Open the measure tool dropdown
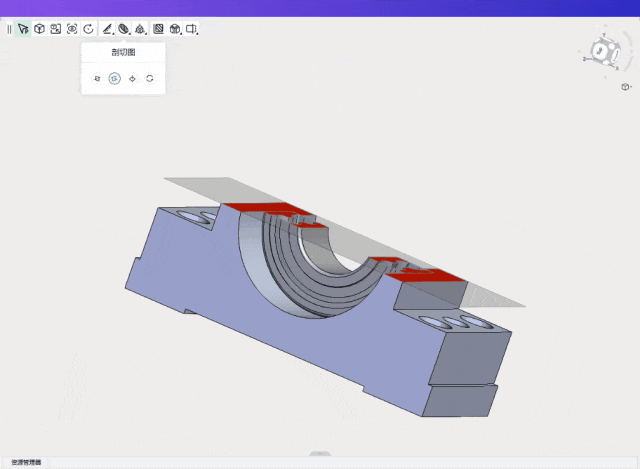 coord(107,29)
